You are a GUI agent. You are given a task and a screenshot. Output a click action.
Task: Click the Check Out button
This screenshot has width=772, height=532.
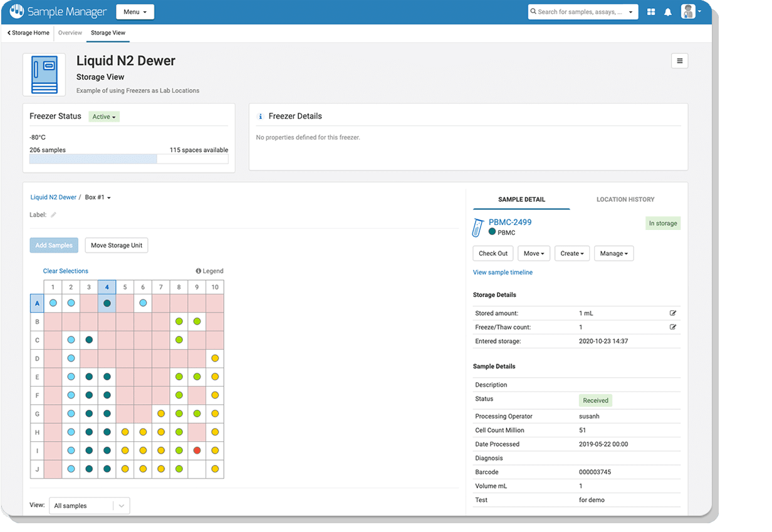point(493,253)
